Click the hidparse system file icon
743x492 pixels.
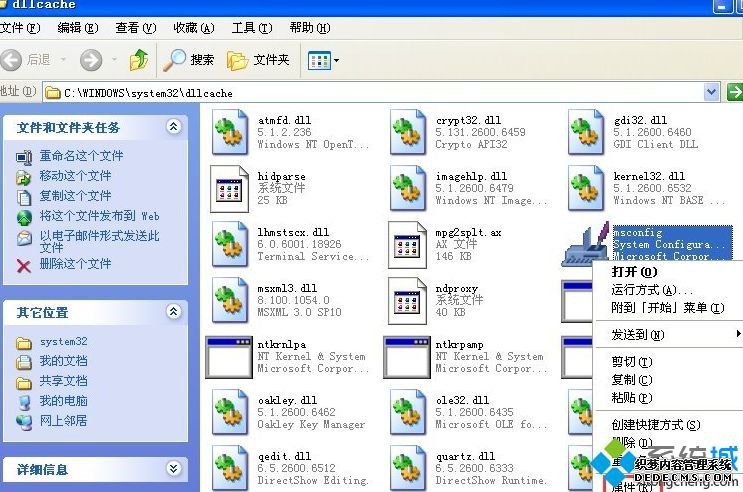click(x=230, y=189)
